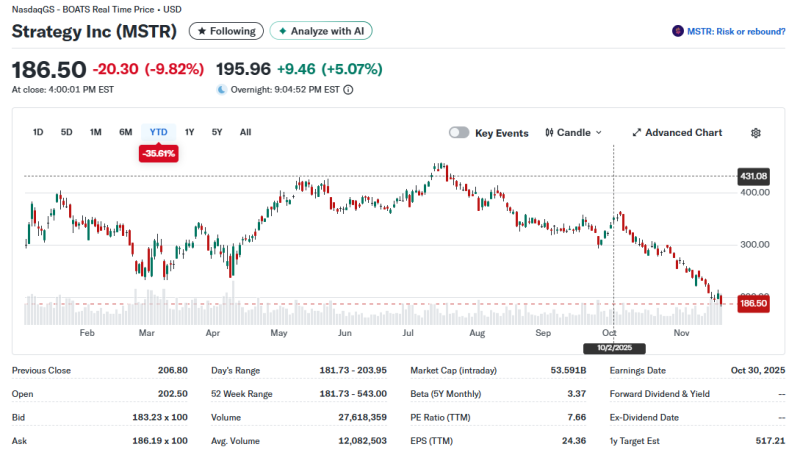Click the Bid value 183.23 x 100
Image resolution: width=800 pixels, height=458 pixels.
[x=160, y=417]
